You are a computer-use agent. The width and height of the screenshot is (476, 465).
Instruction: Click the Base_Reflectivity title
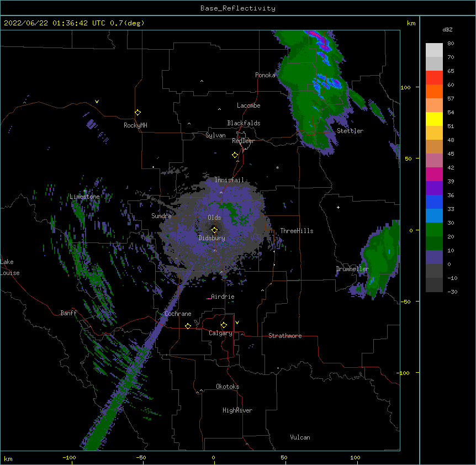coord(238,8)
